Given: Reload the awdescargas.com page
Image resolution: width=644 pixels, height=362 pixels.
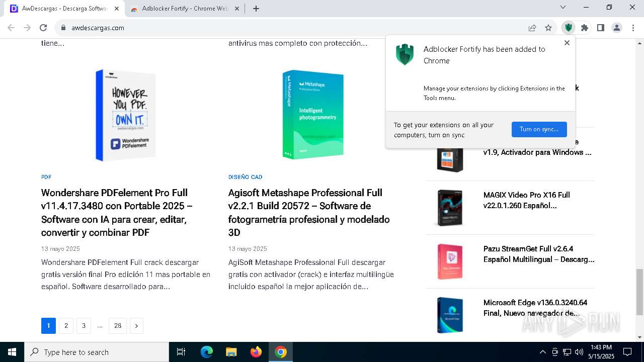Looking at the screenshot, I should click(x=43, y=28).
